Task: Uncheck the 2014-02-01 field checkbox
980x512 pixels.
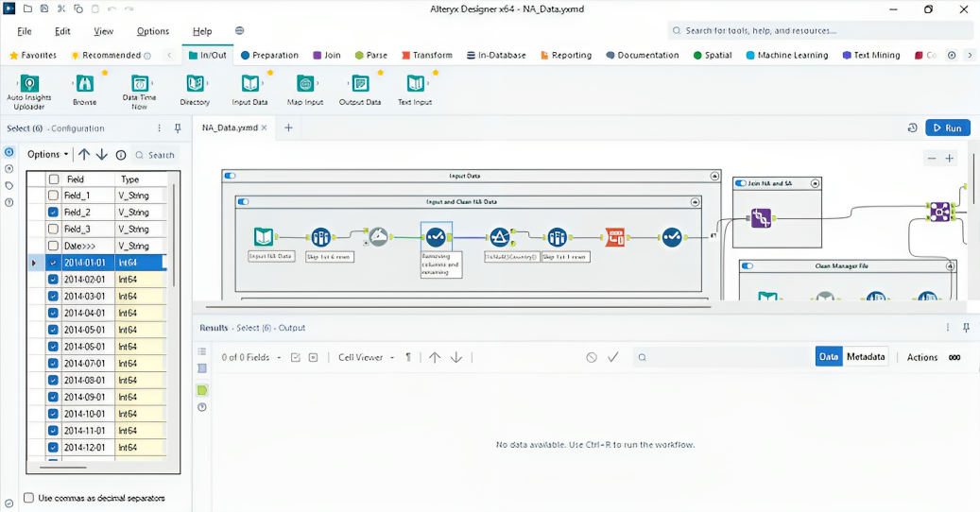Action: tap(53, 279)
